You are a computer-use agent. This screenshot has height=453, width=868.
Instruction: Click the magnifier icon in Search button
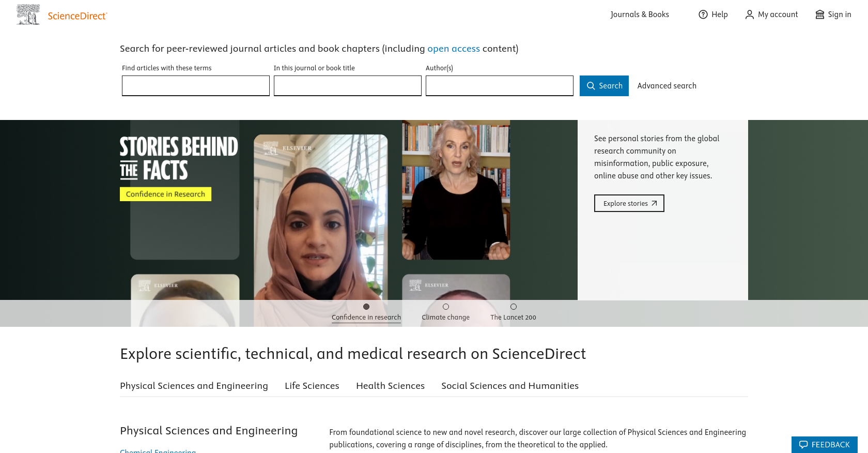[591, 86]
